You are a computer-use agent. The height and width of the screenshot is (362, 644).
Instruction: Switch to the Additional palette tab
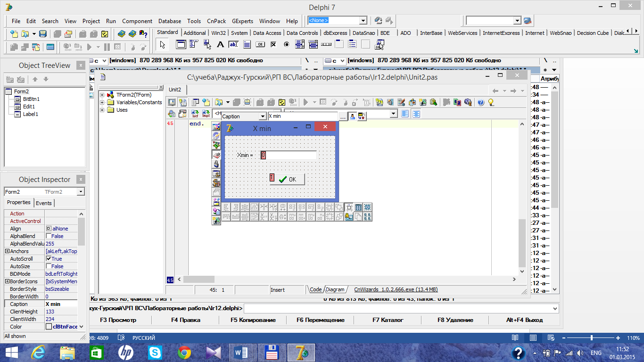195,33
